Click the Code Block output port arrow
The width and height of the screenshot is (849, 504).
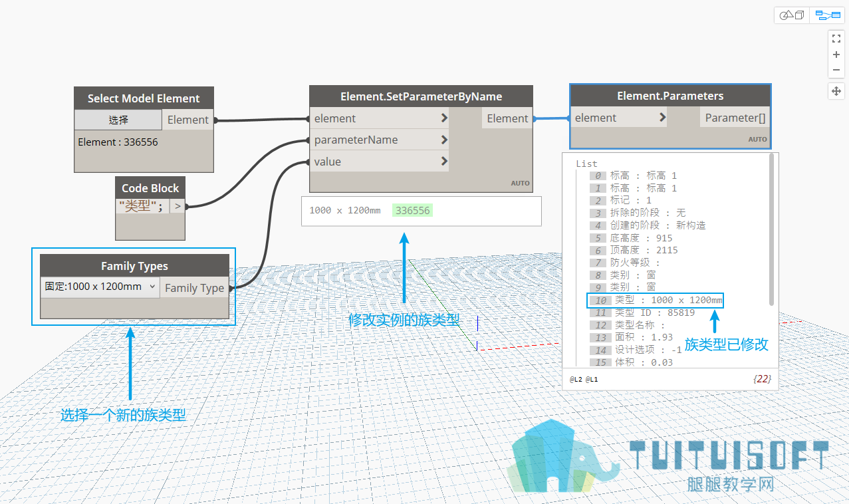178,206
